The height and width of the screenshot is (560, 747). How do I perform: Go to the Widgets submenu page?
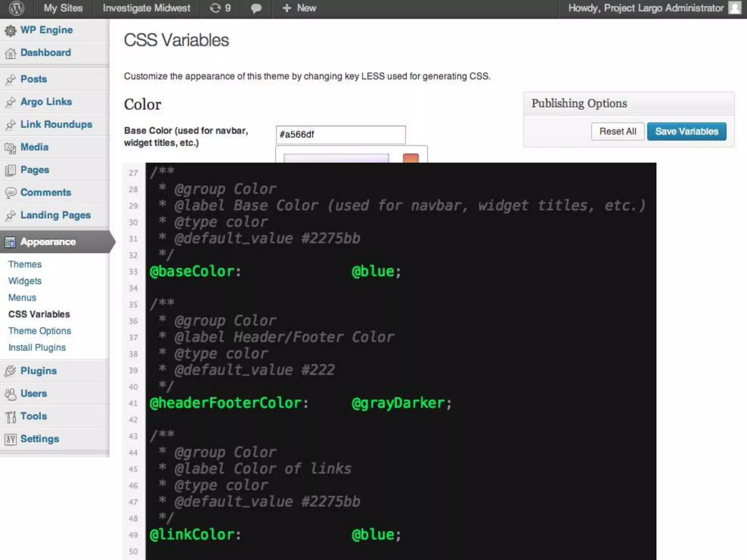[x=25, y=281]
